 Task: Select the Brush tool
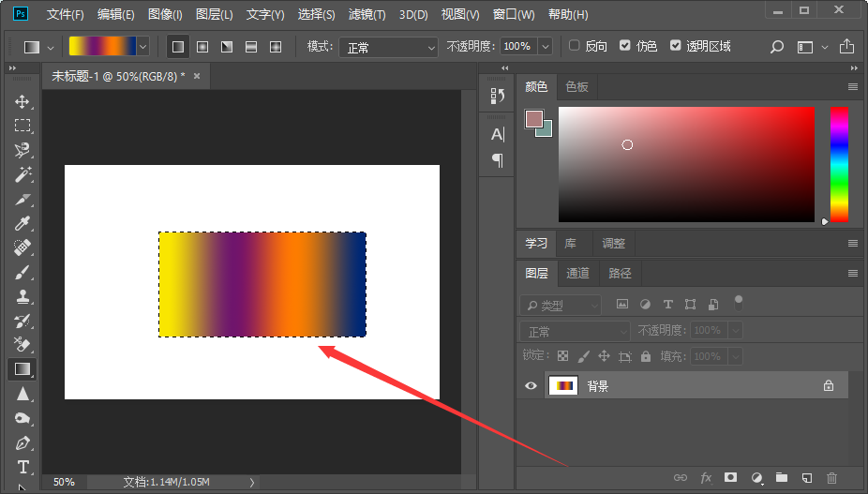point(22,272)
